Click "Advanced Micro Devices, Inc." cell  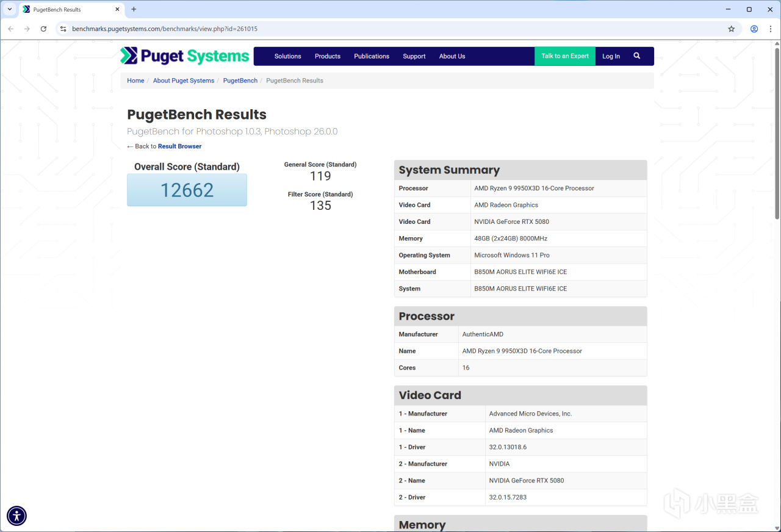tap(566, 414)
